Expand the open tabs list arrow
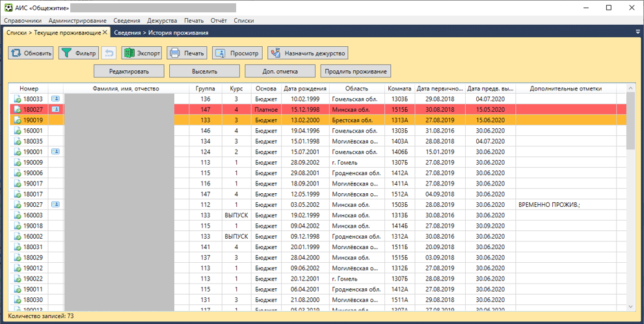 637,32
